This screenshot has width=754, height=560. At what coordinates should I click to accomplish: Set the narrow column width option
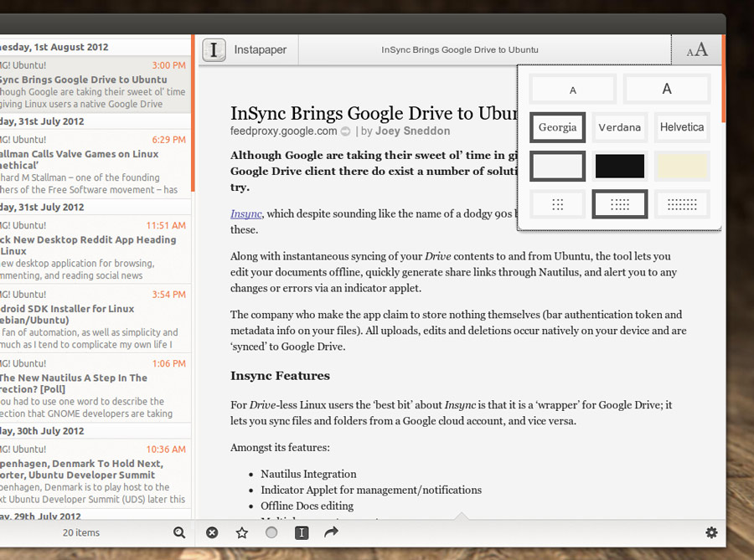click(x=557, y=204)
